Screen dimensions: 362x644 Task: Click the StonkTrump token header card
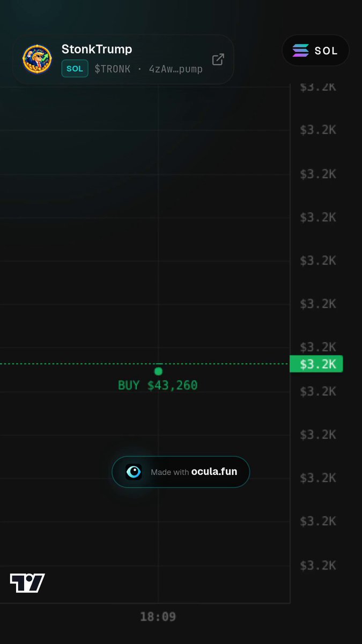pyautogui.click(x=123, y=60)
